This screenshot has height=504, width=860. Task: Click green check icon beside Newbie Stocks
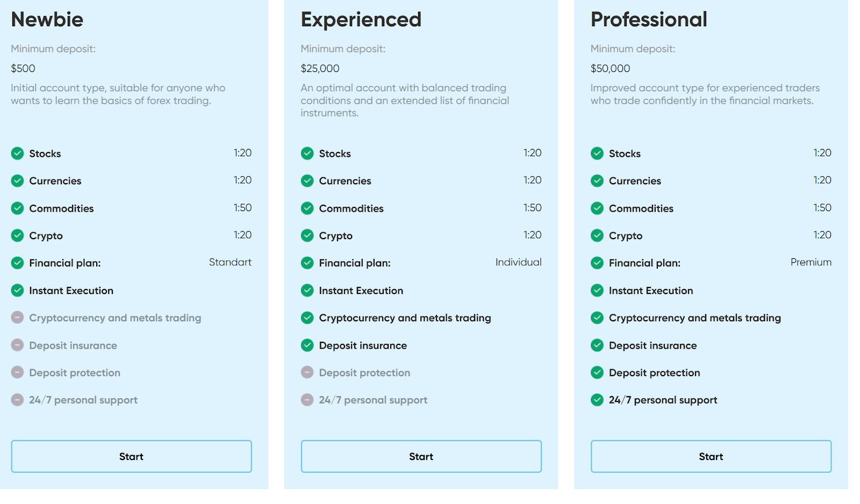[18, 153]
